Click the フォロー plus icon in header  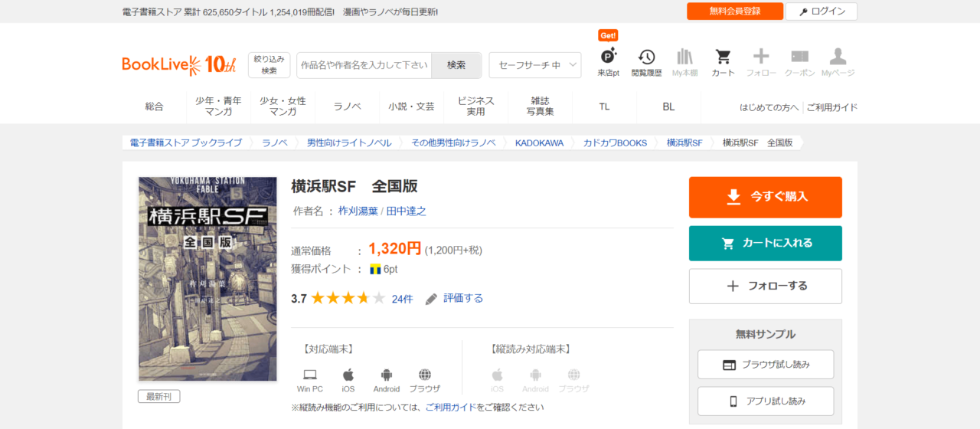[761, 61]
